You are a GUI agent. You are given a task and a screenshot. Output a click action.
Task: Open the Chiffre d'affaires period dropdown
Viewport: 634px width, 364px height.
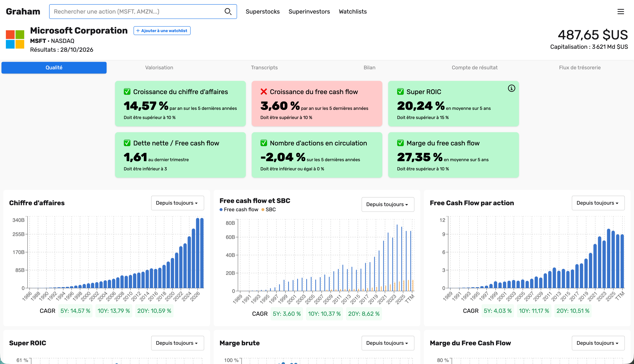click(178, 203)
